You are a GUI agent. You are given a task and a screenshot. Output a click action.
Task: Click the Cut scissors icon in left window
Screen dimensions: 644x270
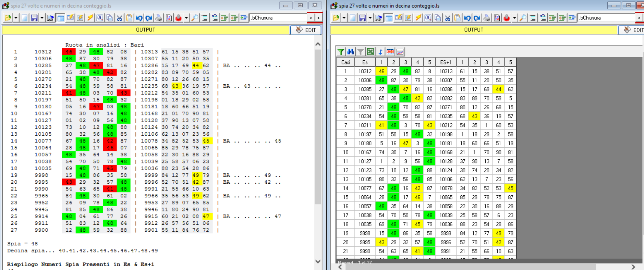pyautogui.click(x=119, y=18)
